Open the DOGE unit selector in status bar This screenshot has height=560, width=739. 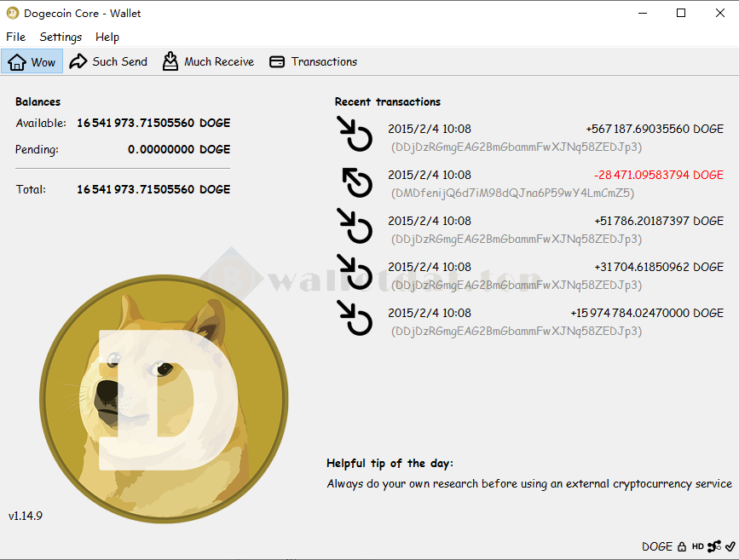click(x=657, y=546)
